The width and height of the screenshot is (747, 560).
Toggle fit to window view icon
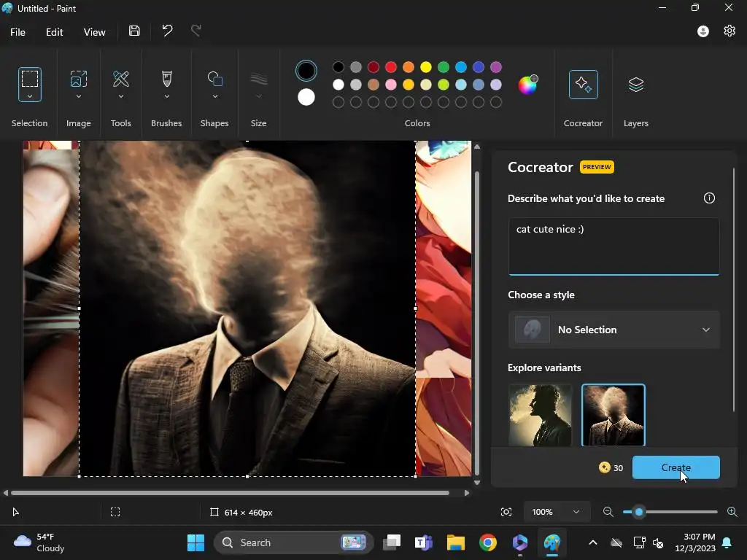[506, 512]
